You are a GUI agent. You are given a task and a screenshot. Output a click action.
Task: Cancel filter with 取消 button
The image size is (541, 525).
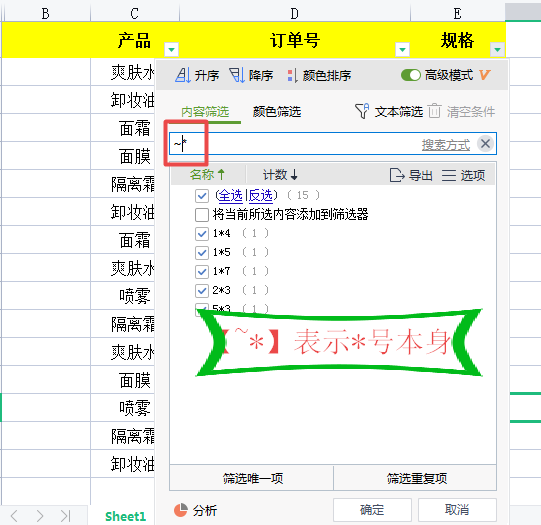[457, 509]
